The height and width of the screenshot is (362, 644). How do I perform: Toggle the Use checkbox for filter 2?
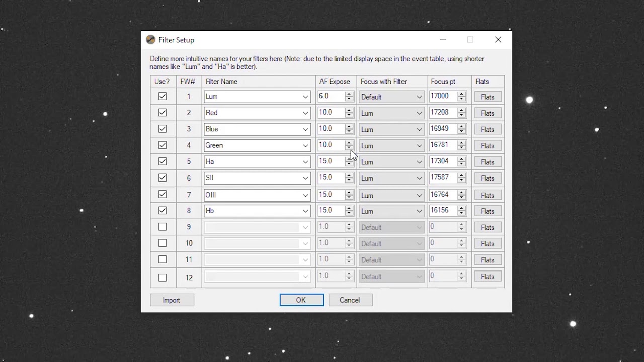(x=163, y=113)
